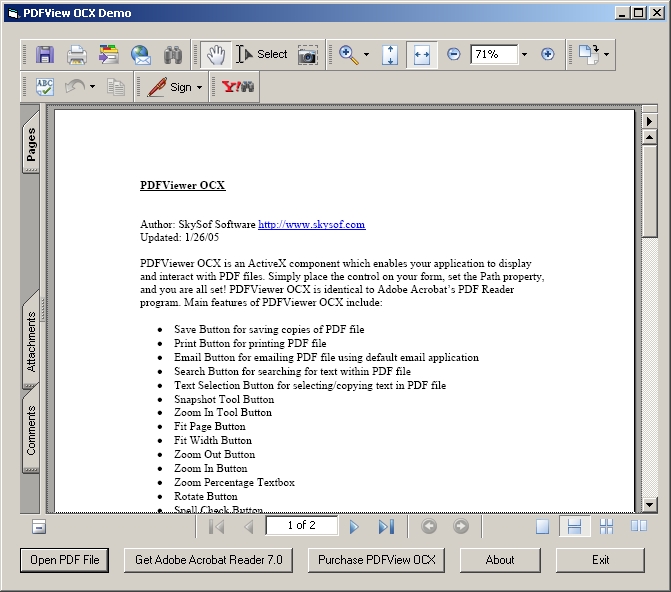The height and width of the screenshot is (592, 671).
Task: Click the undo arrow icon
Action: pos(75,87)
